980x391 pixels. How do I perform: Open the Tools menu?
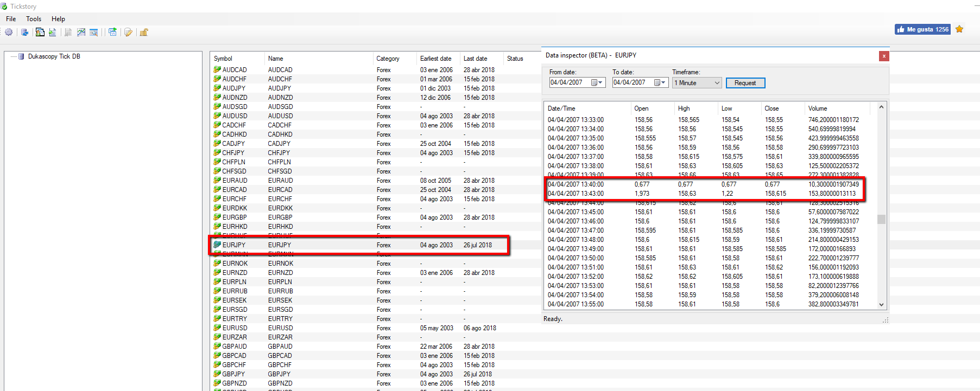[x=34, y=19]
